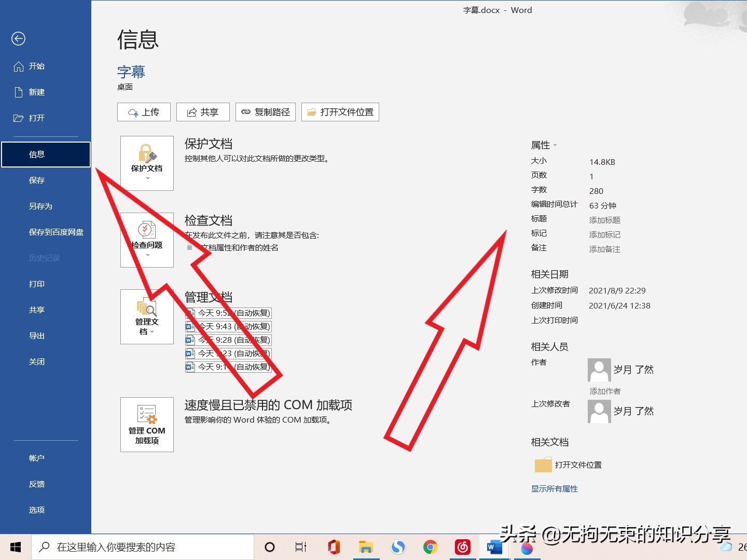This screenshot has width=747, height=560.
Task: Click the 上传 upload button
Action: click(x=144, y=112)
